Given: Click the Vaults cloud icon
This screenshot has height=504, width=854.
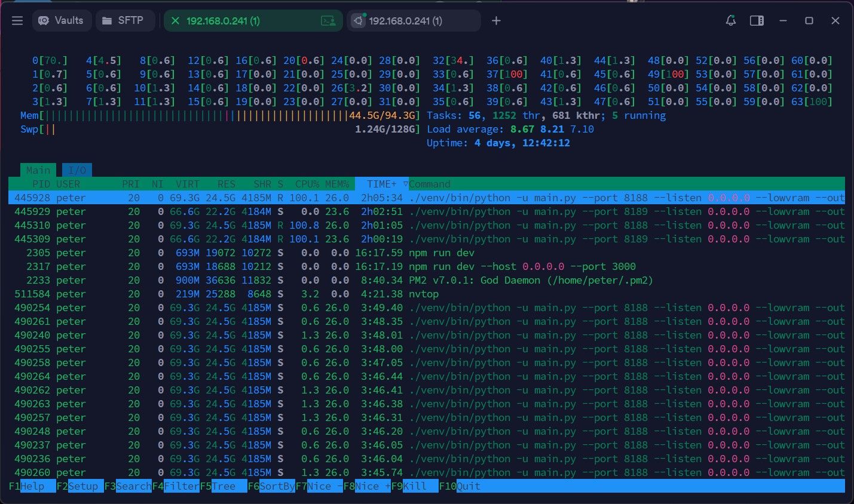Looking at the screenshot, I should pyautogui.click(x=44, y=20).
